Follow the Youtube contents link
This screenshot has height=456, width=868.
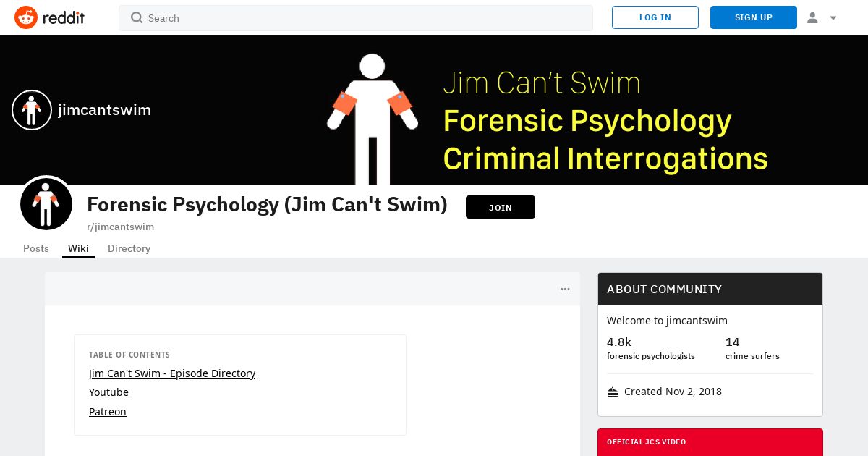[109, 392]
